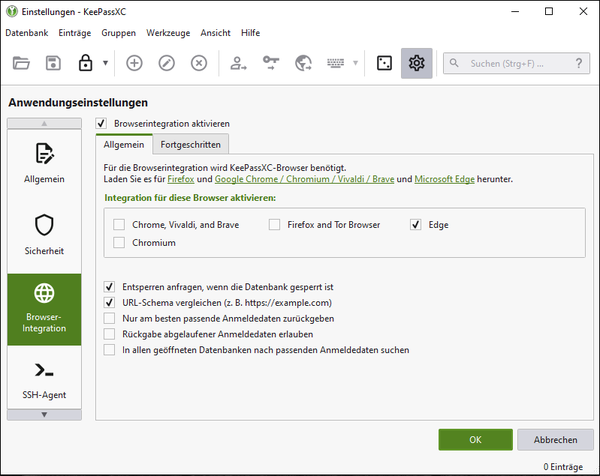Open the Auto-Type dropdown arrow
The image size is (600, 476).
355,63
